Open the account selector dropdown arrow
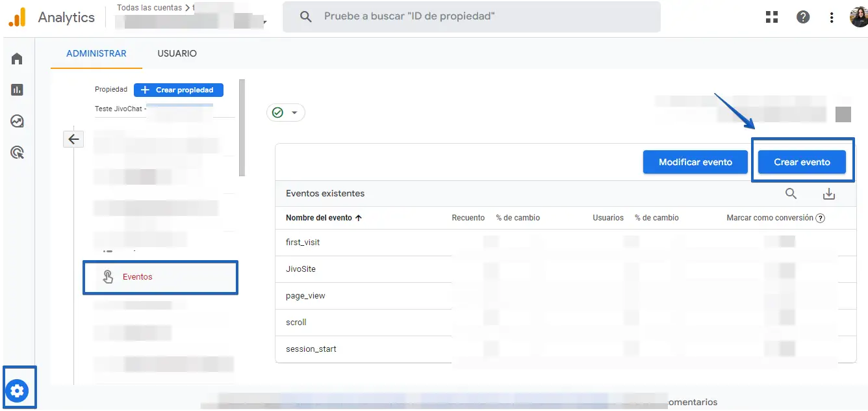868x411 pixels. (264, 22)
